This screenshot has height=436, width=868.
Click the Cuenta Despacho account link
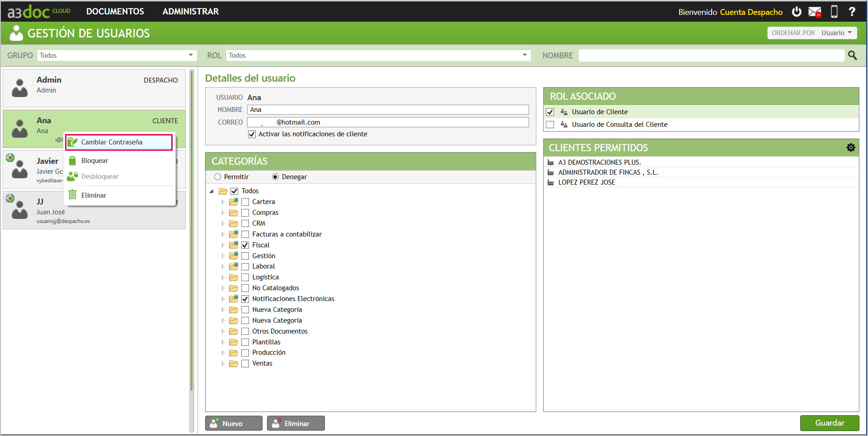[x=751, y=12]
